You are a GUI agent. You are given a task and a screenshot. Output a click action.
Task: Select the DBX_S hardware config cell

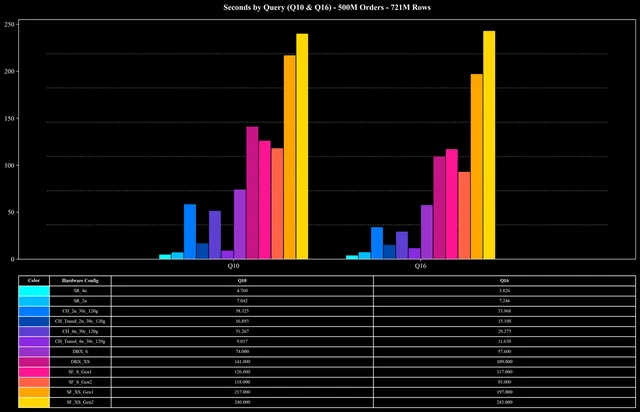tap(80, 352)
